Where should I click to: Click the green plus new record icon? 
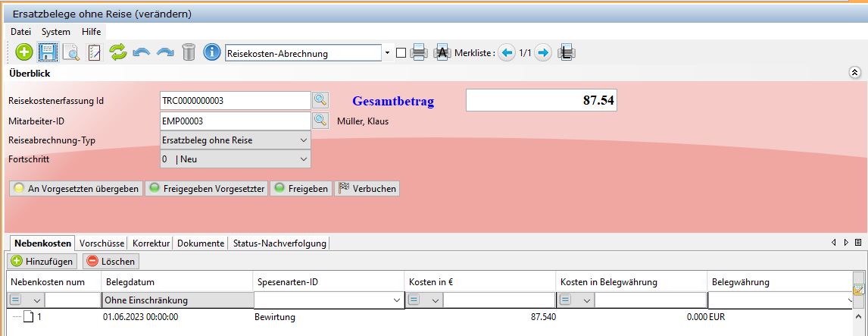tap(23, 53)
